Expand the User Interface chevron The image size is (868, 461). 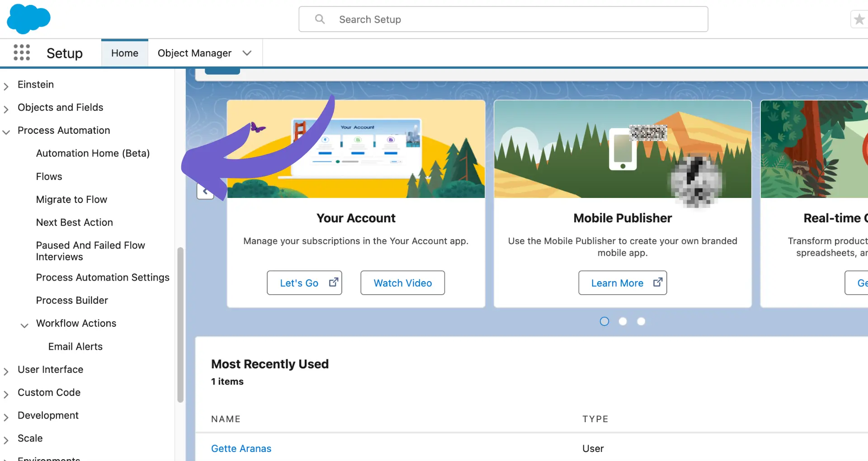click(6, 371)
